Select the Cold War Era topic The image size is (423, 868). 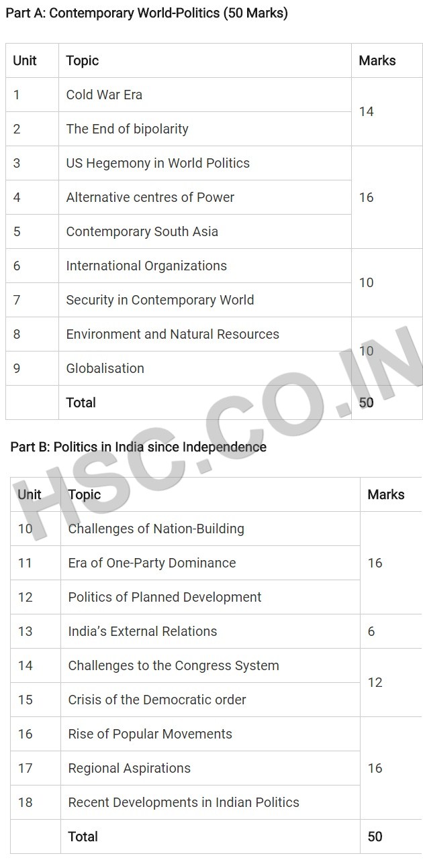click(104, 95)
